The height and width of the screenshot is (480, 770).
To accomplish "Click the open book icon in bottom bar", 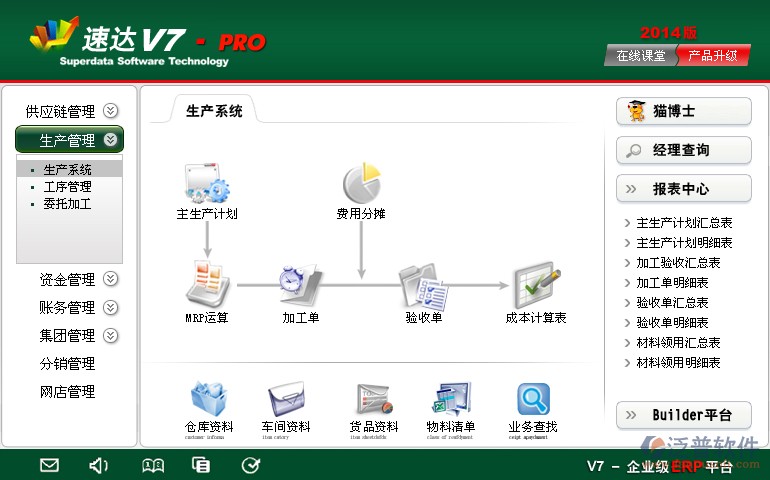I will [153, 465].
